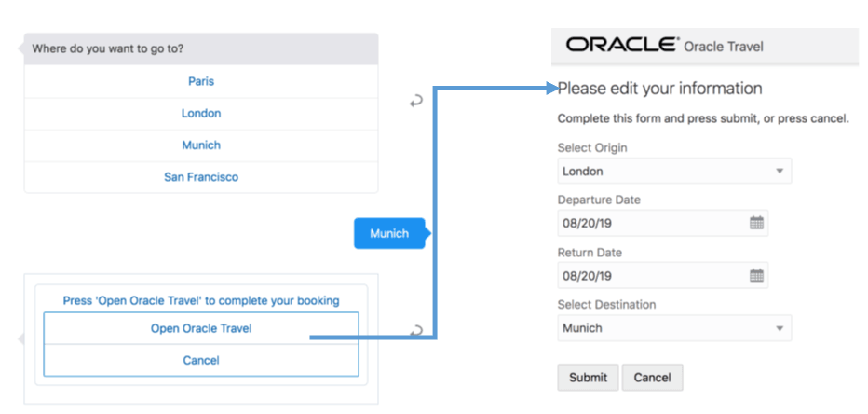Viewport: 868px width, 414px height.
Task: Open the Return Date calendar picker icon
Action: click(x=756, y=275)
